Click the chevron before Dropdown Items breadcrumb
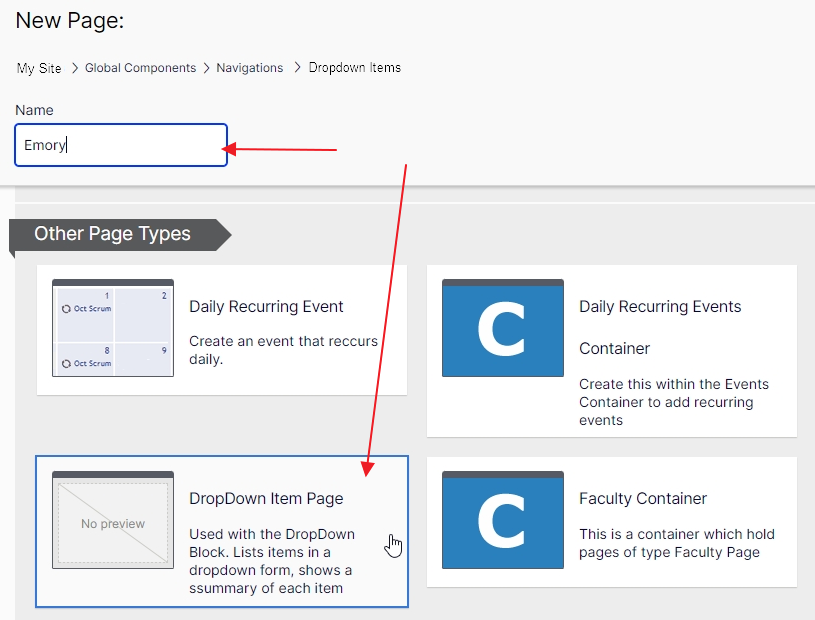Screen dimensions: 815x620 click(x=297, y=68)
